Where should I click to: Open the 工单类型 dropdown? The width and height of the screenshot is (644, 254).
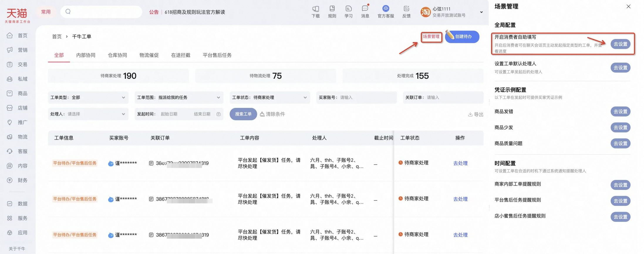click(x=88, y=98)
